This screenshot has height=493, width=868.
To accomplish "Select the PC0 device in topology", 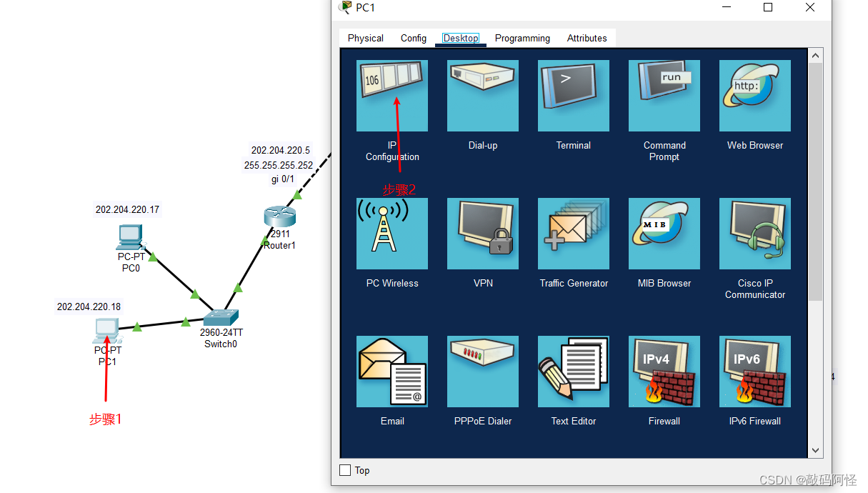I will coord(131,238).
